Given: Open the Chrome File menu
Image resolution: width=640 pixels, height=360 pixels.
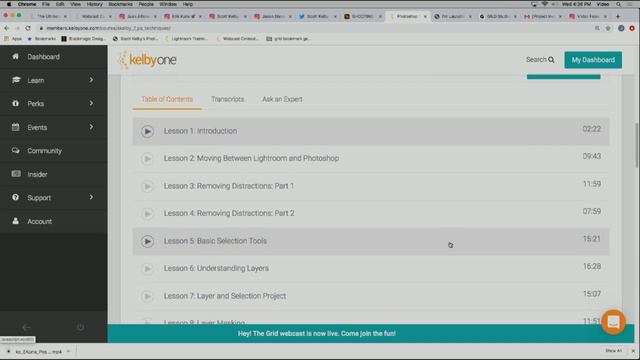Looking at the screenshot, I should click(x=46, y=4).
